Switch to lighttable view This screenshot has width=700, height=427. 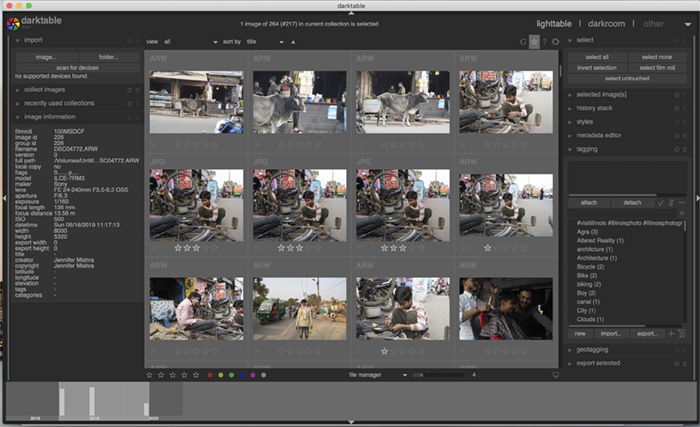click(554, 24)
